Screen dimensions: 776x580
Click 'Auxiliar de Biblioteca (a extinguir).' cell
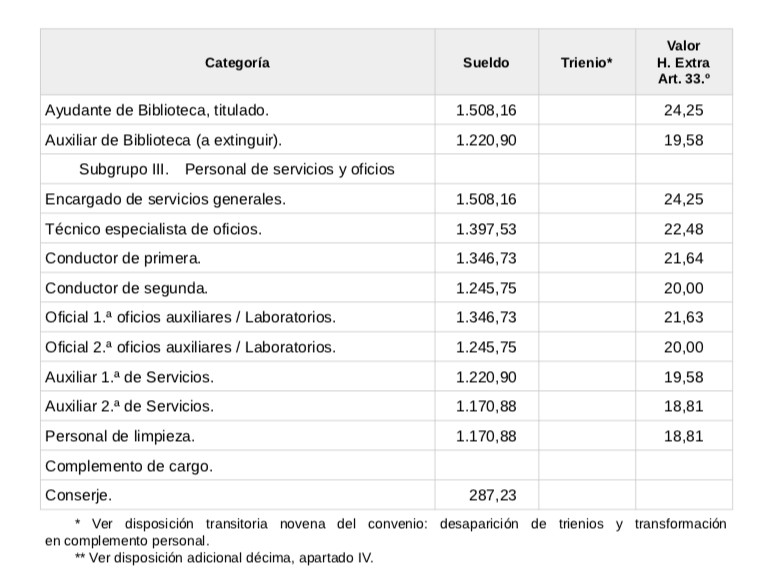pyautogui.click(x=163, y=140)
